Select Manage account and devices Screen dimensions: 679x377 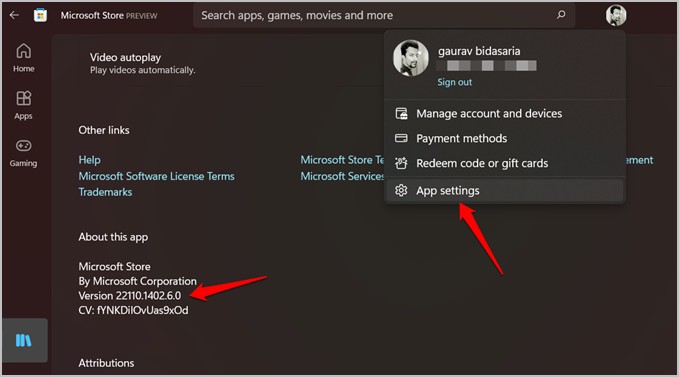click(504, 113)
